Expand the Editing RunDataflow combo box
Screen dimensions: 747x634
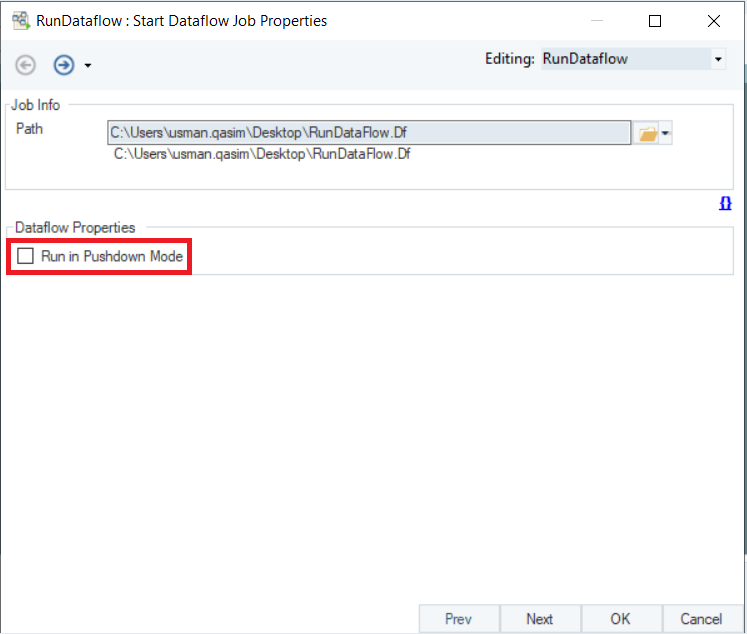click(717, 59)
